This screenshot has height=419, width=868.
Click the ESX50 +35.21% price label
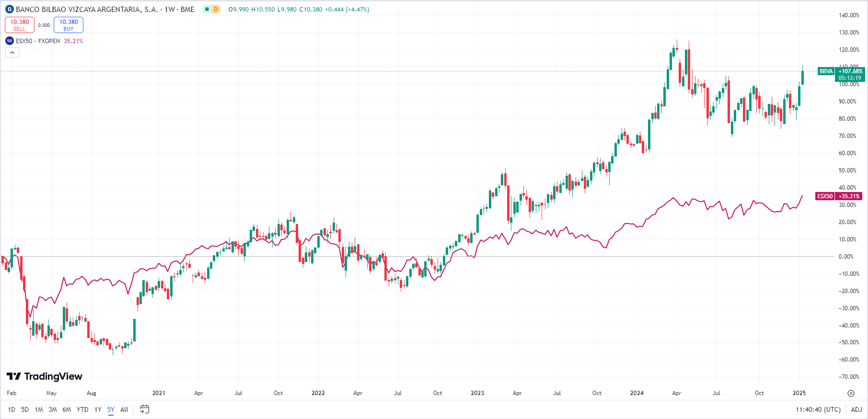[x=839, y=196]
